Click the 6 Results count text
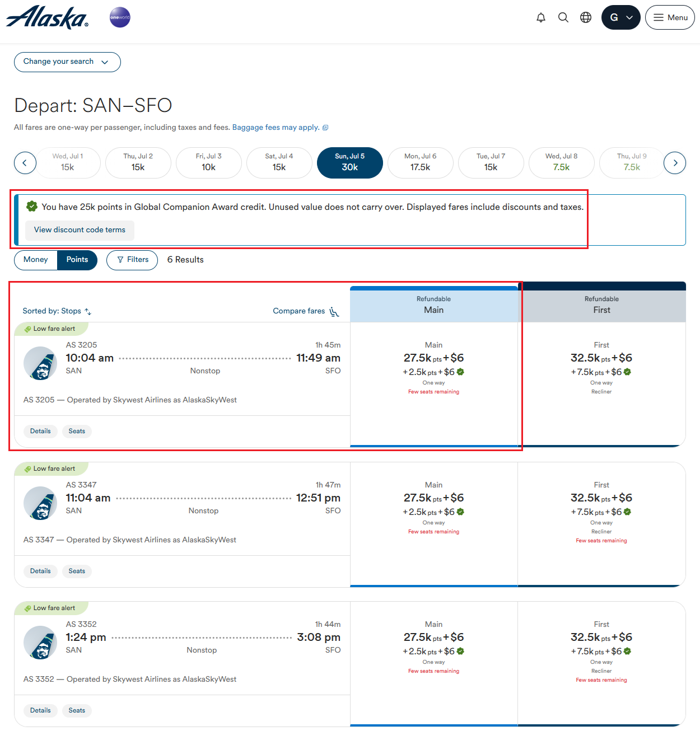This screenshot has width=700, height=731. click(185, 260)
